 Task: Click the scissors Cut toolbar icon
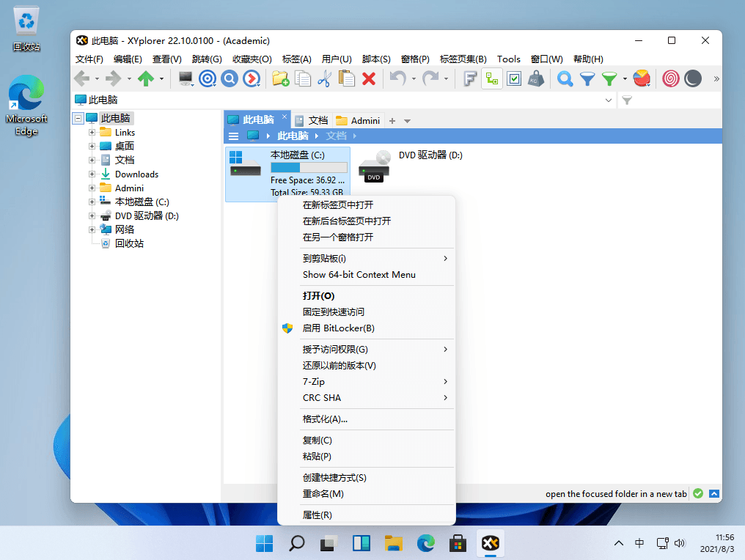(x=324, y=78)
